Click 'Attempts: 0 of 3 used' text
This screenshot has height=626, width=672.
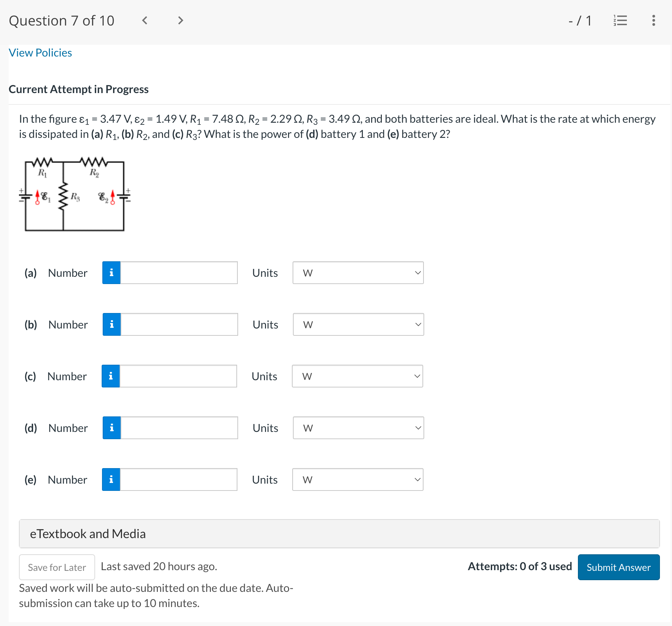coord(520,566)
